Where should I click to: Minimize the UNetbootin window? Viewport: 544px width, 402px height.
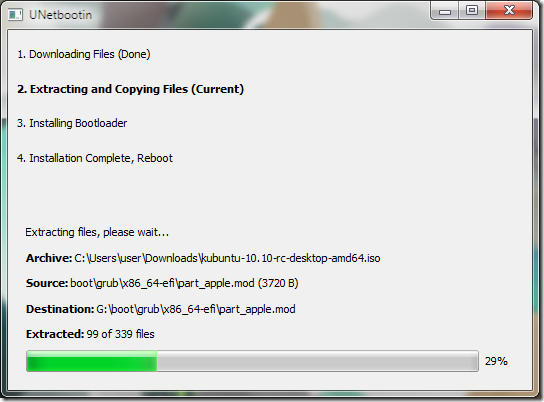(x=445, y=11)
